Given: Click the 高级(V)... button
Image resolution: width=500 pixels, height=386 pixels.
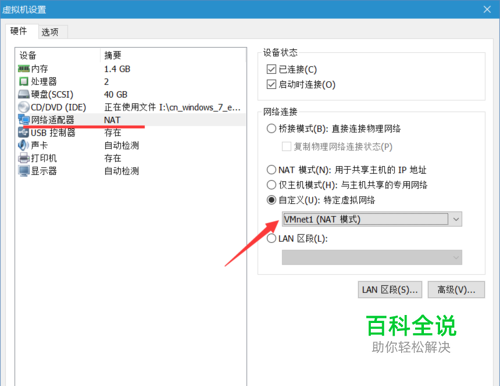Looking at the screenshot, I should coord(456,290).
